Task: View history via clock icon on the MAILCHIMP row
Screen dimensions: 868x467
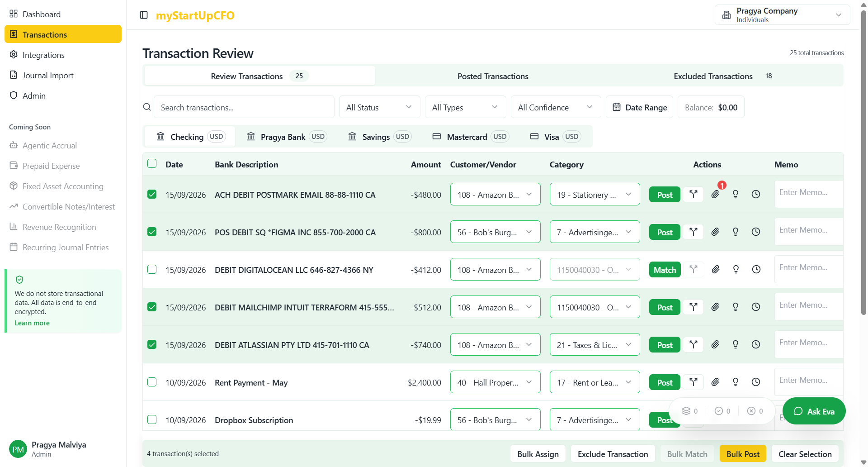Action: 756,307
